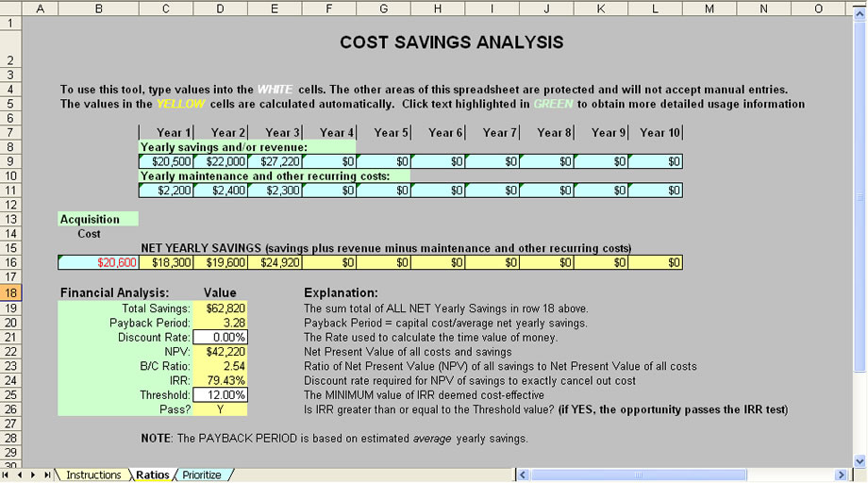Click the vertical scrollbar down arrow

860,460
